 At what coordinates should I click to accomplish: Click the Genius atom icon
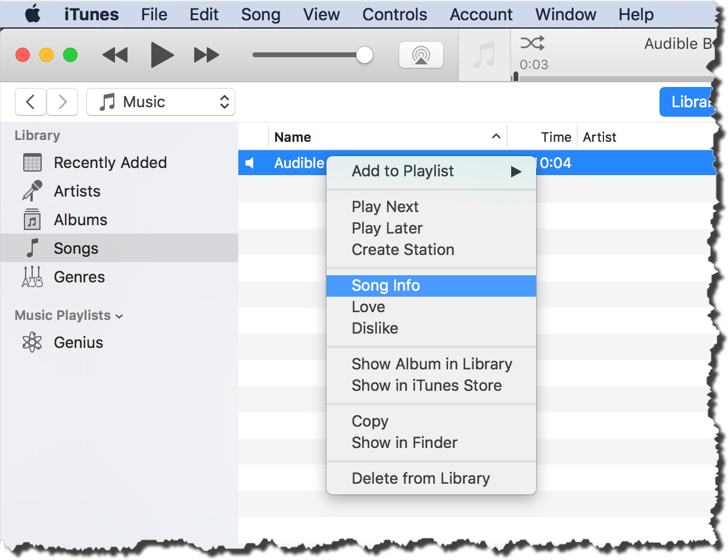32,343
